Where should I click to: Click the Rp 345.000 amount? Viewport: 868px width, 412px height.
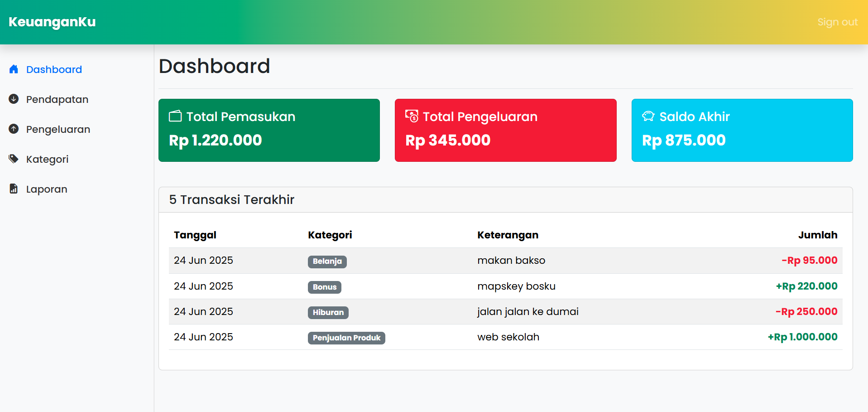[x=448, y=141]
